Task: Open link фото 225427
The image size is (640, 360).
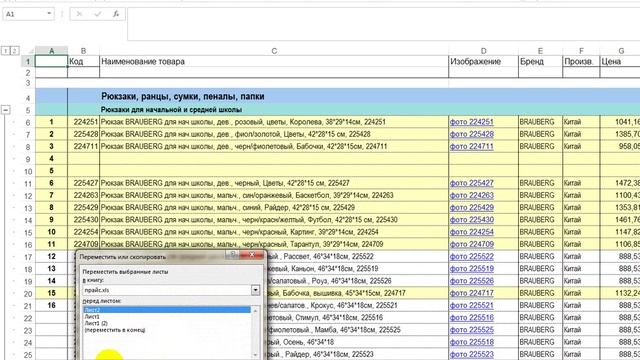Action: click(x=471, y=183)
